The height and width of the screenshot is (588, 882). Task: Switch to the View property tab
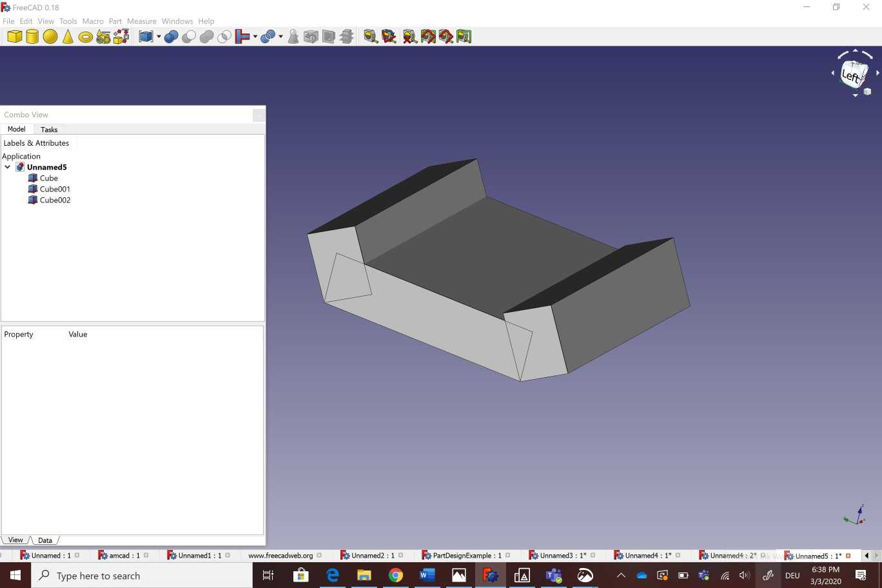click(15, 540)
